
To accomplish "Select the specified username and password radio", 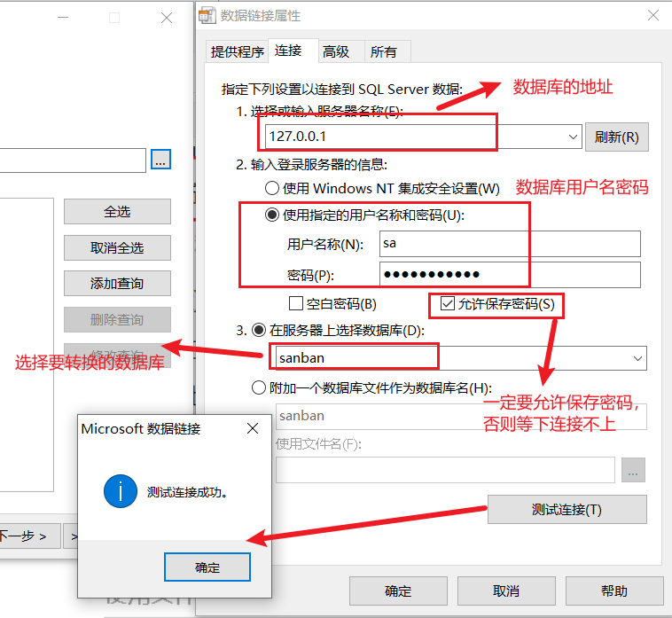I will coord(272,215).
